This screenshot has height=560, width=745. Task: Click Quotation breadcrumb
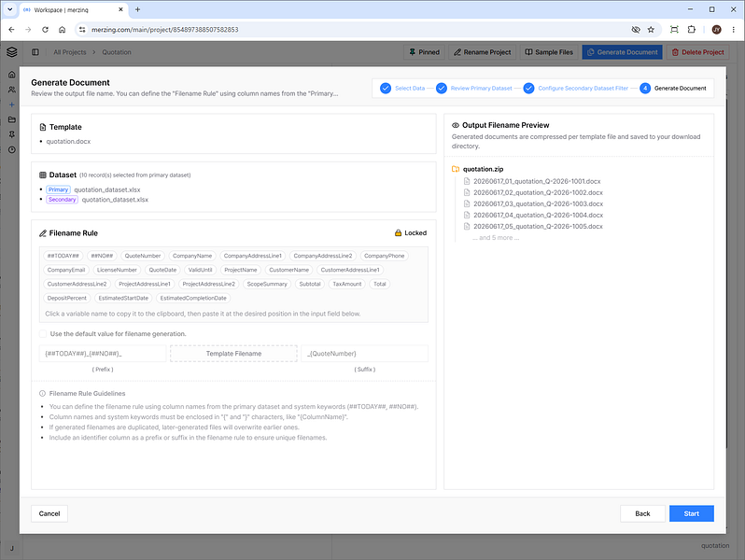tap(117, 52)
